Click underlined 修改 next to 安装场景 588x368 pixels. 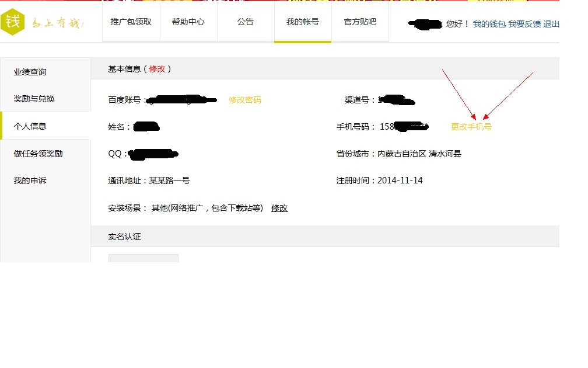(279, 208)
